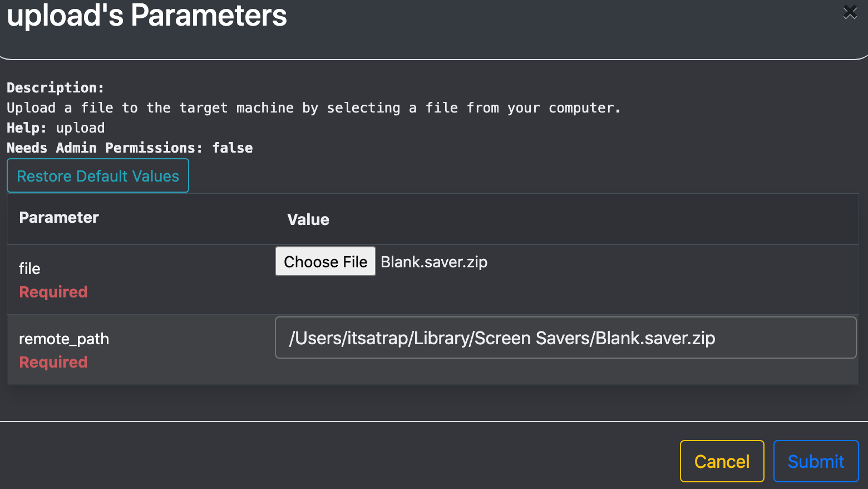Image resolution: width=868 pixels, height=489 pixels.
Task: Click the Value column header
Action: click(x=308, y=219)
